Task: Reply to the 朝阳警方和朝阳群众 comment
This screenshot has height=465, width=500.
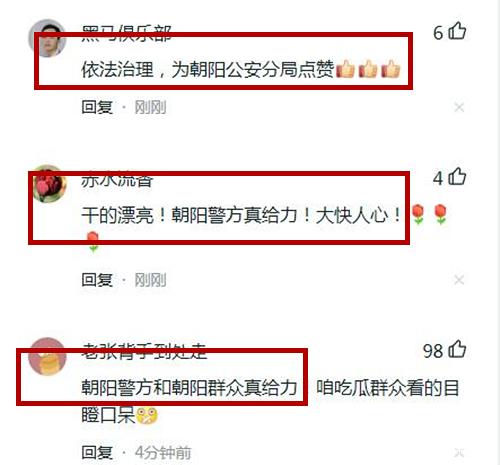Action: pyautogui.click(x=97, y=452)
